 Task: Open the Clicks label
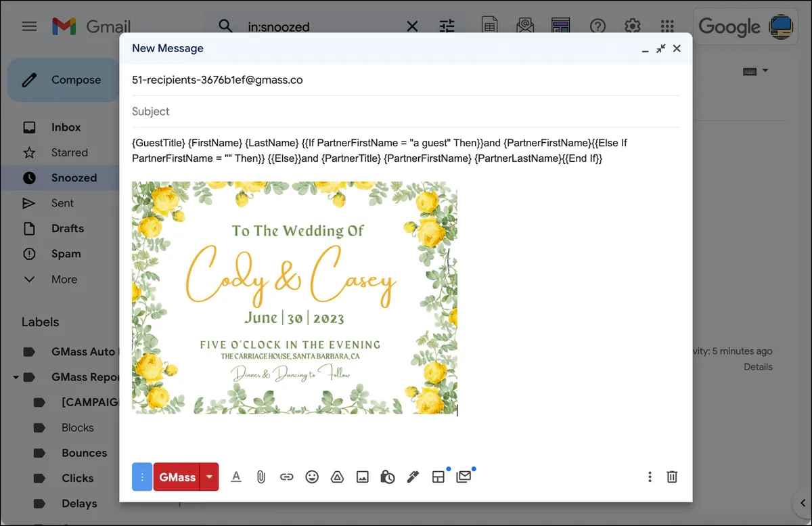[78, 479]
